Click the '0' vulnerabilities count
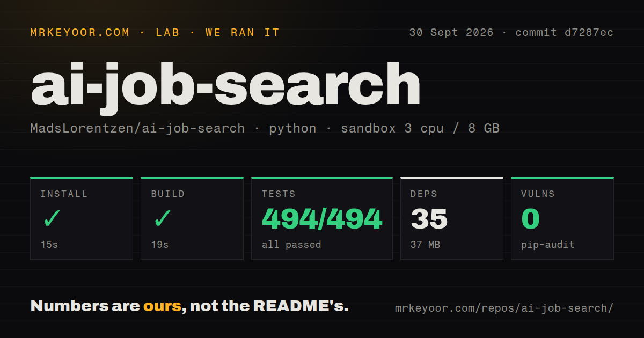Screen dimensions: 644x338 pyautogui.click(x=531, y=219)
